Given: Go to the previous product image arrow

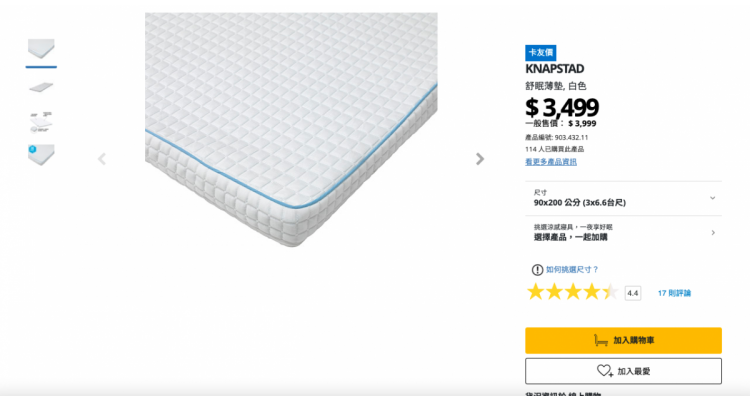Looking at the screenshot, I should pyautogui.click(x=102, y=159).
